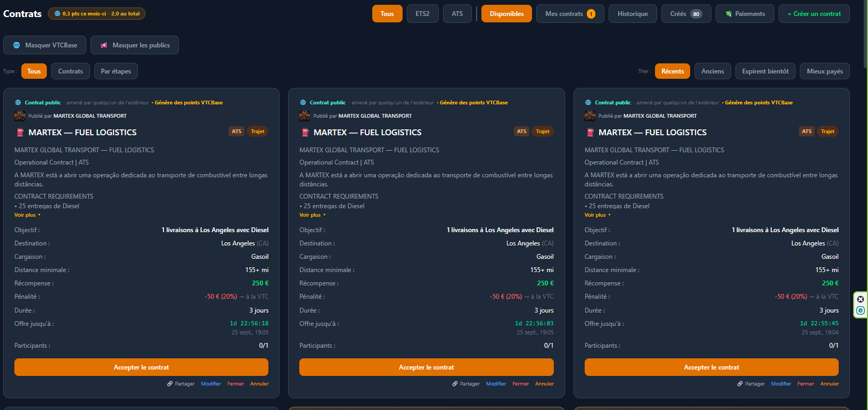The width and height of the screenshot is (868, 410).
Task: Switch to the Historique tab
Action: coord(633,14)
